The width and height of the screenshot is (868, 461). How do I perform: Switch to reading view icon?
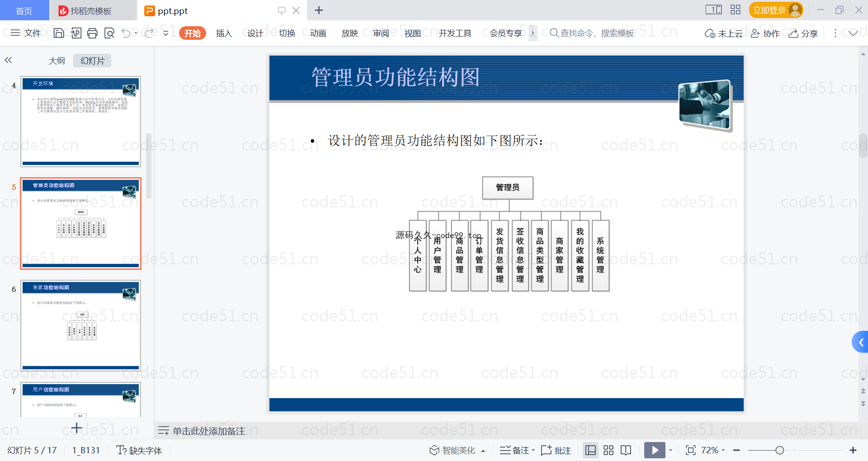[626, 450]
